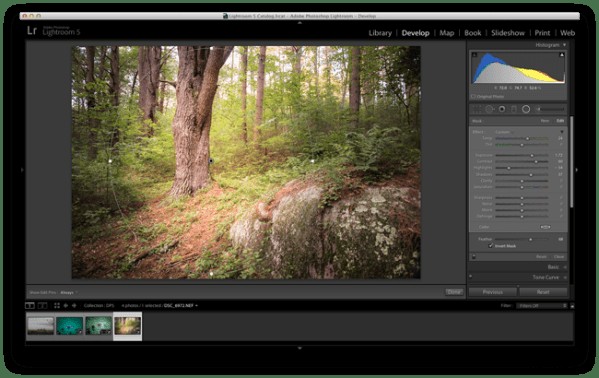The width and height of the screenshot is (599, 378).
Task: Select the first gray landscape filmstrip thumbnail
Action: [40, 326]
